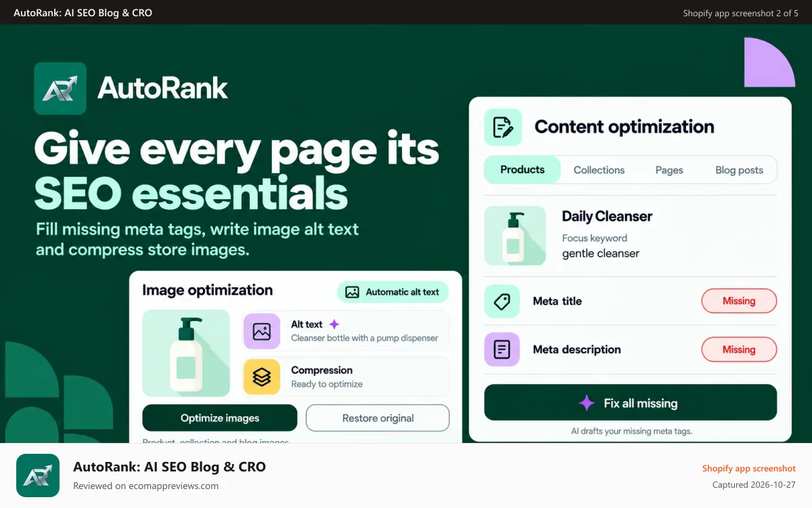Click 'Shopify app screenshot 2 of 5' header text

(740, 13)
